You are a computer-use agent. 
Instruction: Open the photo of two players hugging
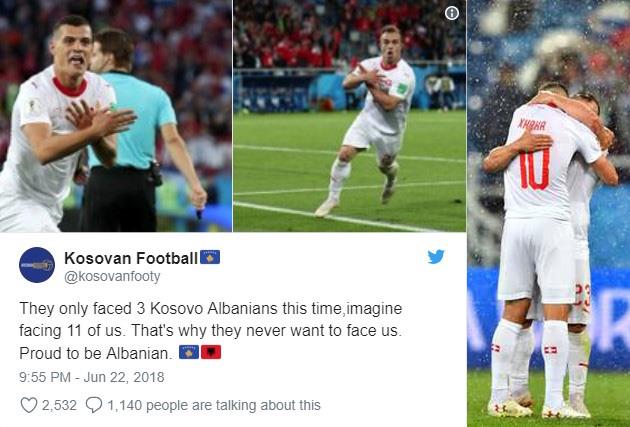pyautogui.click(x=549, y=213)
